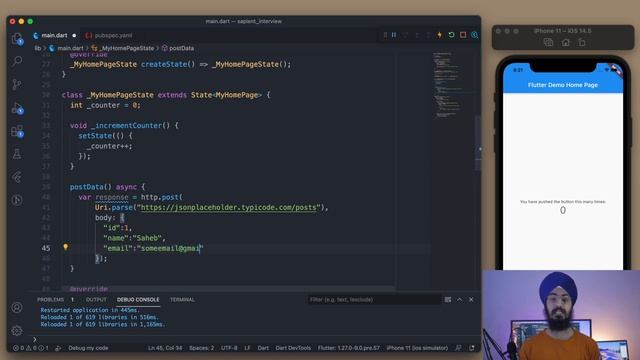Open the Source Control view
This screenshot has width=640, height=360.
pos(17,84)
